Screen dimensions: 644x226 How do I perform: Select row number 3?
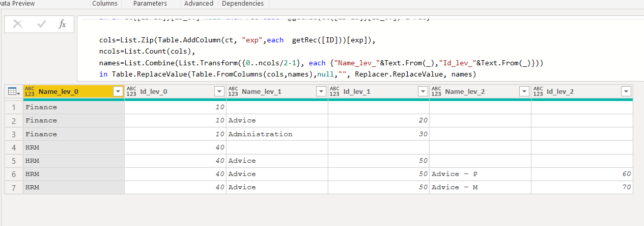pyautogui.click(x=14, y=134)
